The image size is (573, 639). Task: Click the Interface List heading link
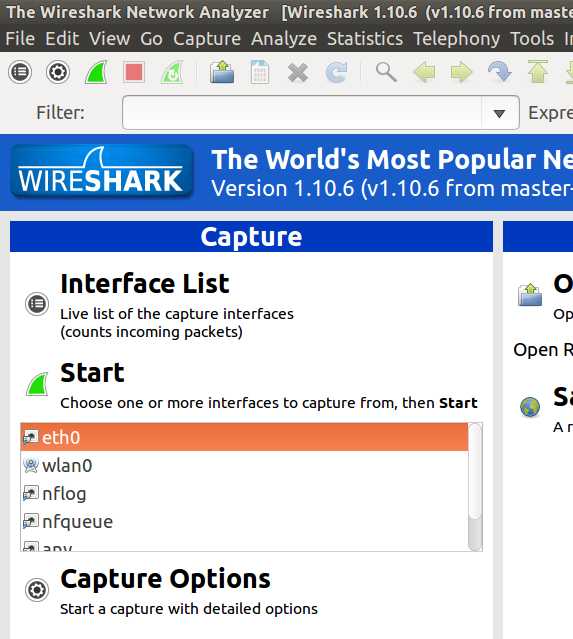click(x=145, y=284)
